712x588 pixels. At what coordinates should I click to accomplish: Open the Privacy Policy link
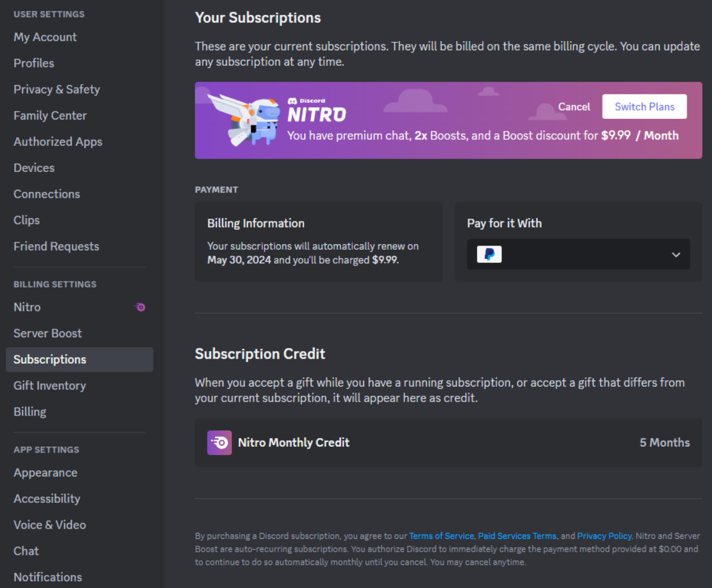point(604,536)
